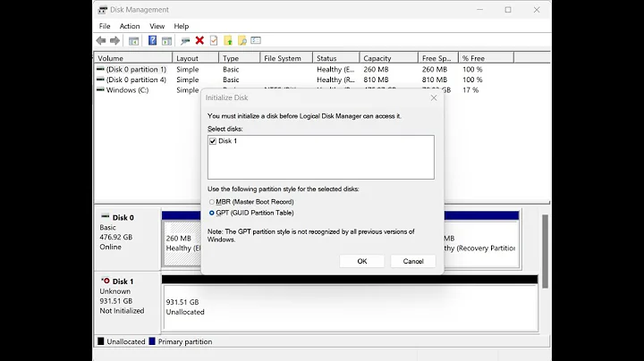Minimize the Disk Management window

[x=479, y=10]
